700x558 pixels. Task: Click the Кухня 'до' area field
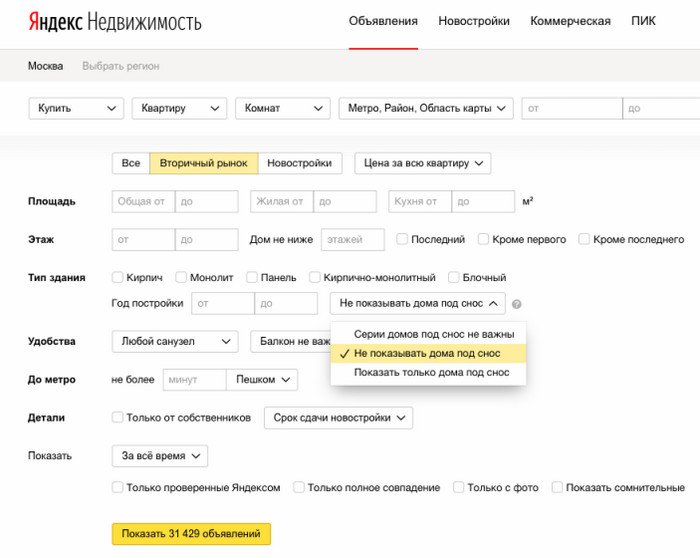point(483,201)
